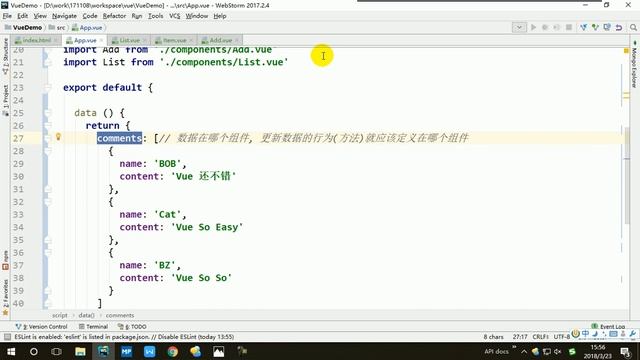Image resolution: width=640 pixels, height=360 pixels.
Task: Click App.vue in the navigation bar
Action: [87, 27]
